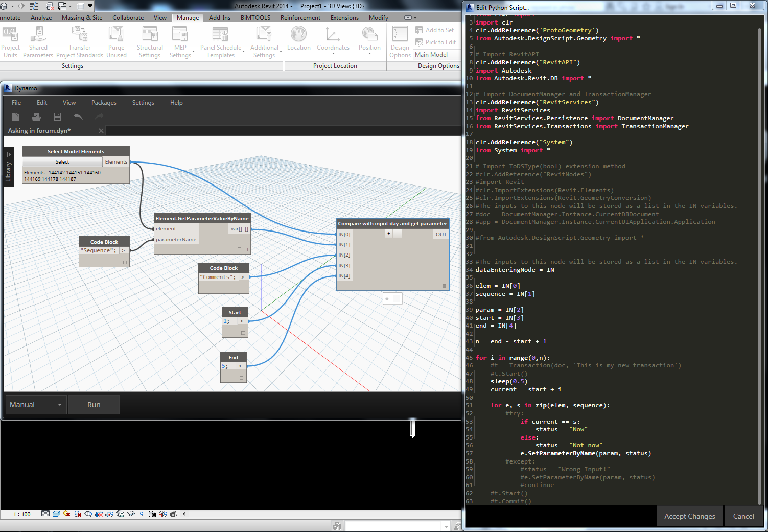Screen dimensions: 768x532
Task: Click Python editor vertical scrollbar
Action: point(760,266)
